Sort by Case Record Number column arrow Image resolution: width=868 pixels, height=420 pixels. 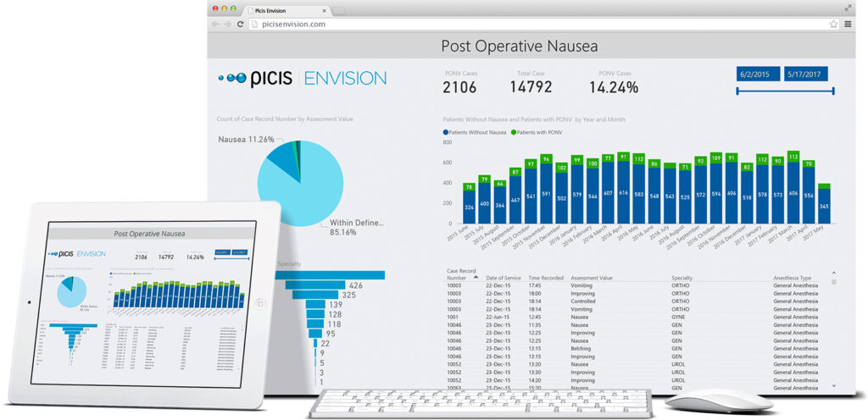pos(476,277)
